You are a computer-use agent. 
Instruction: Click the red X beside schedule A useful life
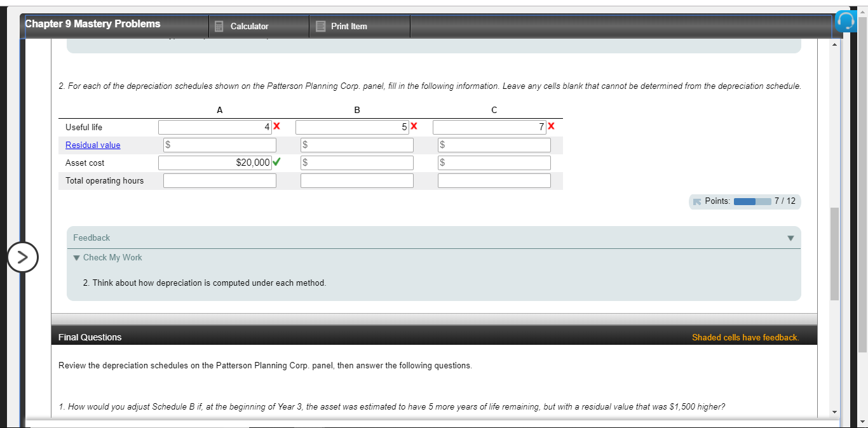[x=276, y=126]
